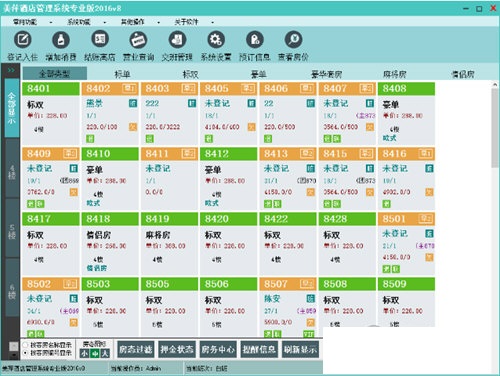This screenshot has height=376, width=500.
Task: Expand the 其他操作 menu arrow
Action: point(159,22)
